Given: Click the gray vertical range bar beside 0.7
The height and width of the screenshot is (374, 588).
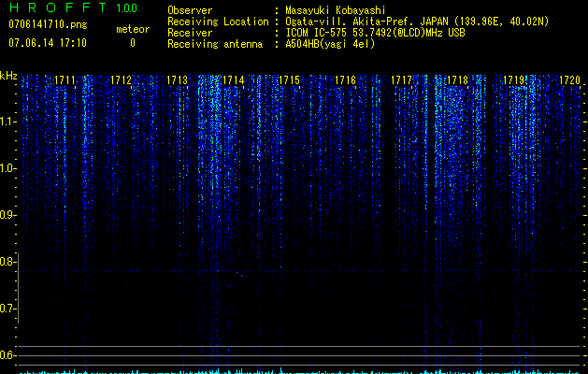Looking at the screenshot, I should [18, 288].
